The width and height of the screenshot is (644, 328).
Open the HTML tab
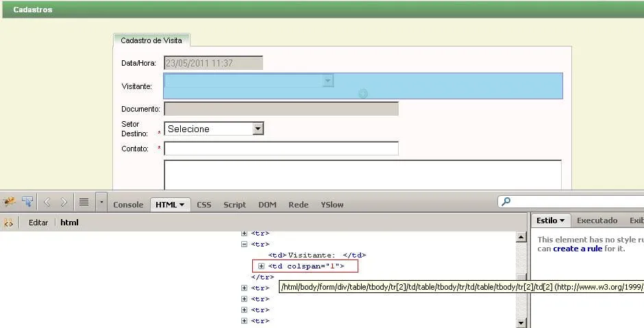pyautogui.click(x=170, y=205)
